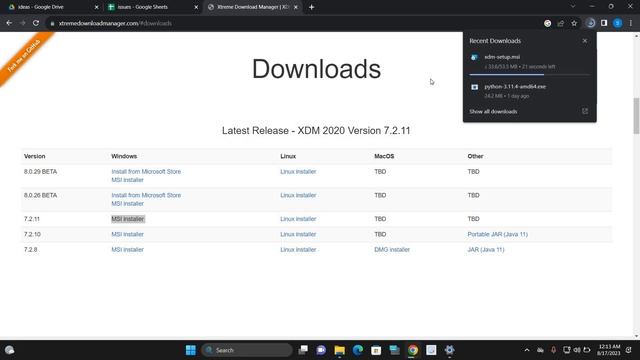The image size is (640, 360).
Task: Click Linux installer for version 7.2.8
Action: tap(298, 249)
